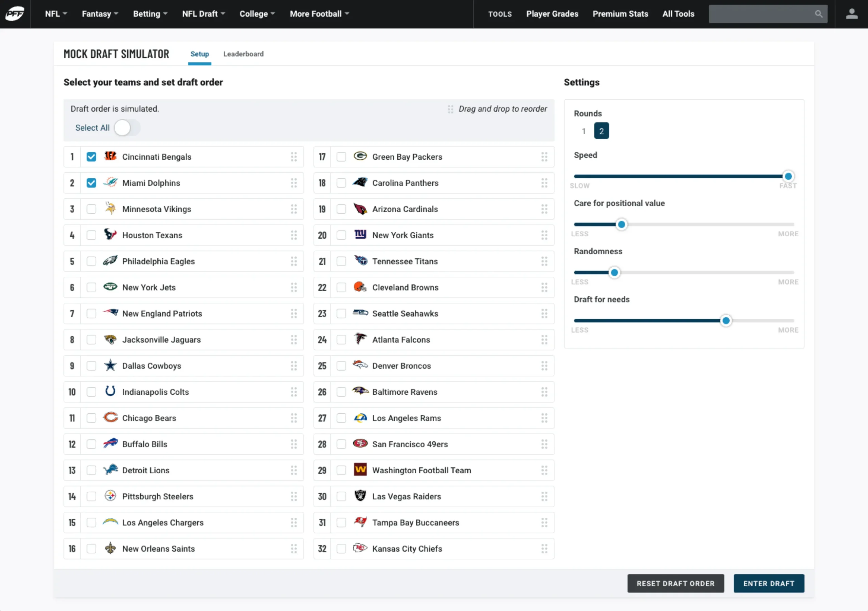Grab the drag handle for Kansas City Chiefs
Image resolution: width=868 pixels, height=611 pixels.
pos(544,549)
